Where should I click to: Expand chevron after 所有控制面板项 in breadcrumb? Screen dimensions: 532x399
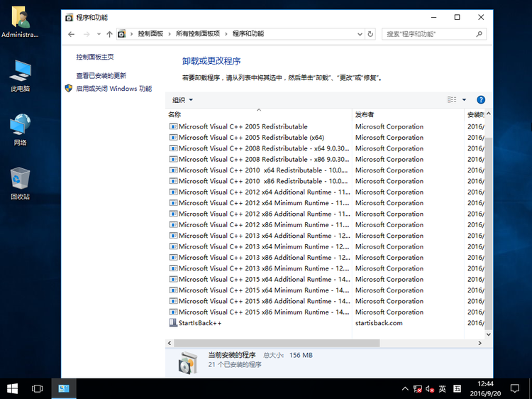pyautogui.click(x=226, y=34)
